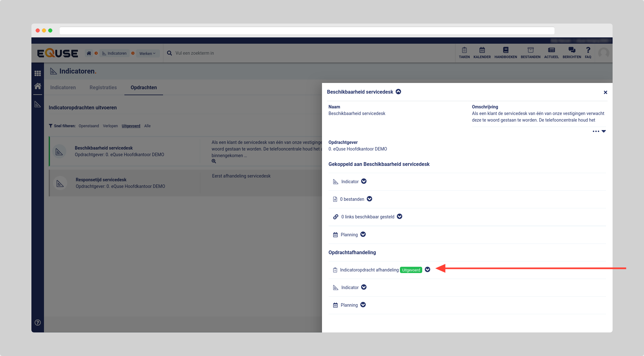Viewport: 644px width, 356px height.
Task: Close the detail panel with X
Action: 605,92
